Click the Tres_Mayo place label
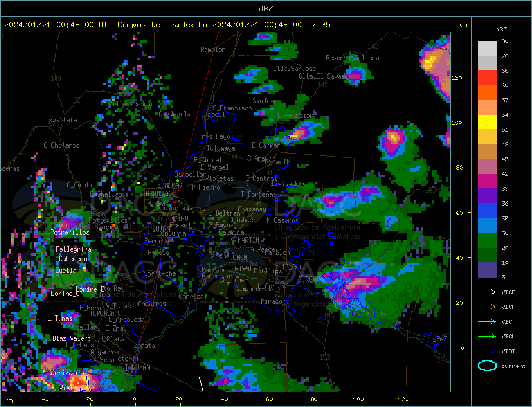The height and width of the screenshot is (407, 532). click(215, 136)
